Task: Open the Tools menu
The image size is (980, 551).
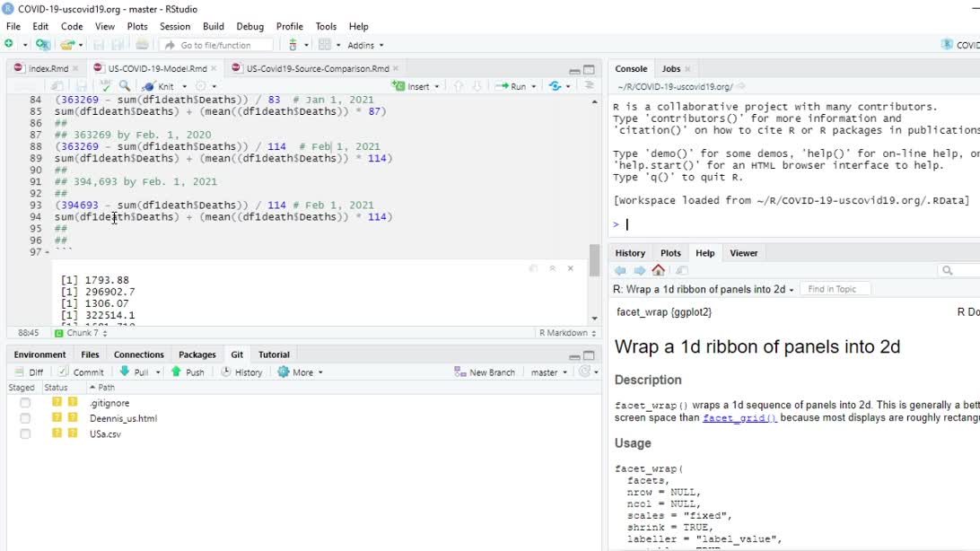Action: coord(326,26)
